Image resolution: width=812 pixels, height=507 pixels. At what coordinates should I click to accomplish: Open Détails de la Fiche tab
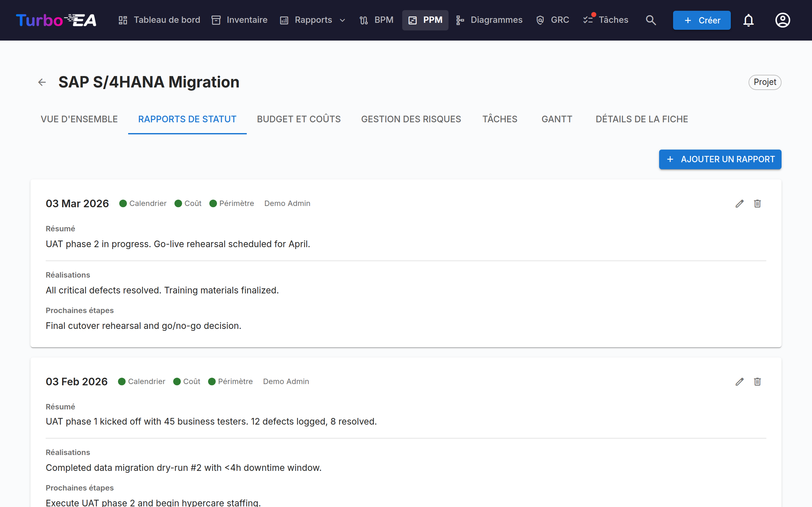tap(642, 119)
